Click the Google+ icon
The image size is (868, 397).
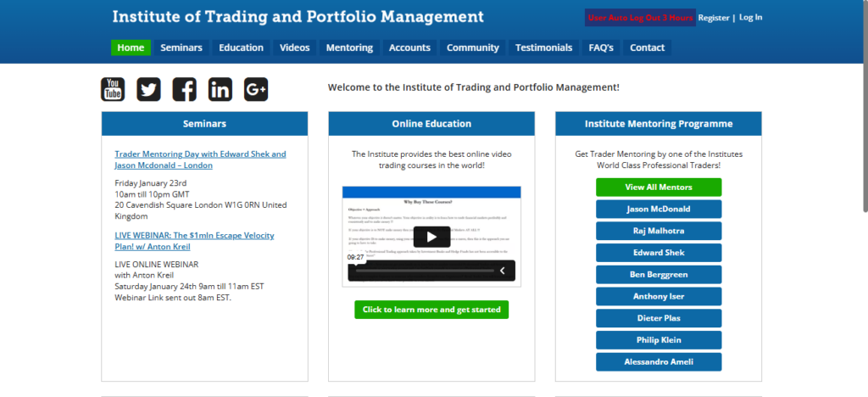pyautogui.click(x=256, y=88)
